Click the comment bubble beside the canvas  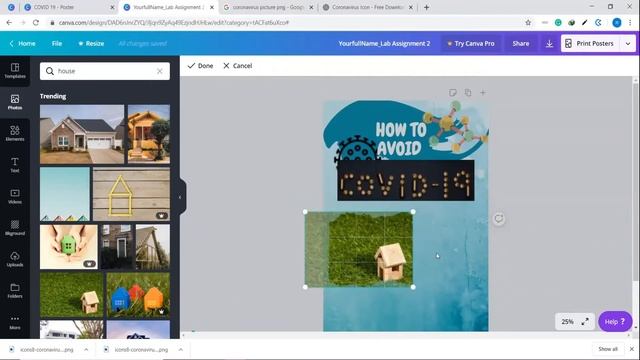[498, 219]
